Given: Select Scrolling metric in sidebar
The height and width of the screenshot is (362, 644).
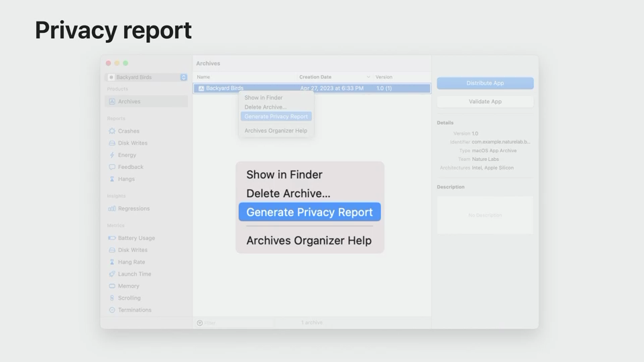Looking at the screenshot, I should click(x=129, y=298).
